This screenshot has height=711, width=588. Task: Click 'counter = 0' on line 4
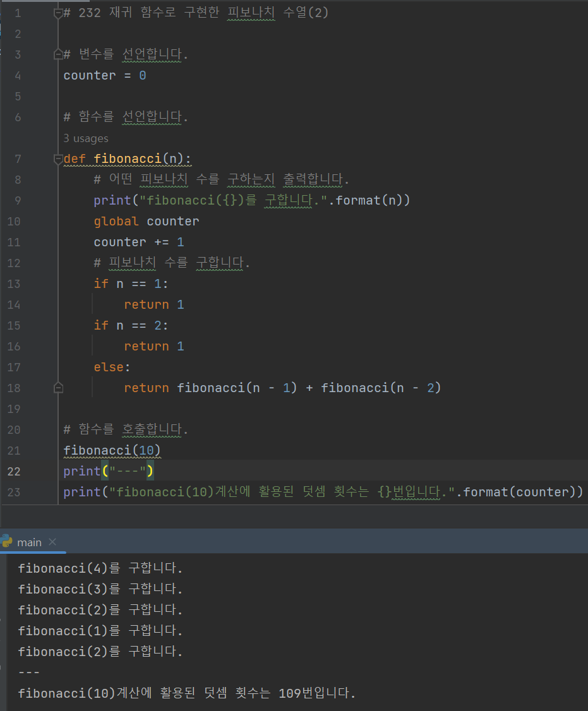click(105, 76)
